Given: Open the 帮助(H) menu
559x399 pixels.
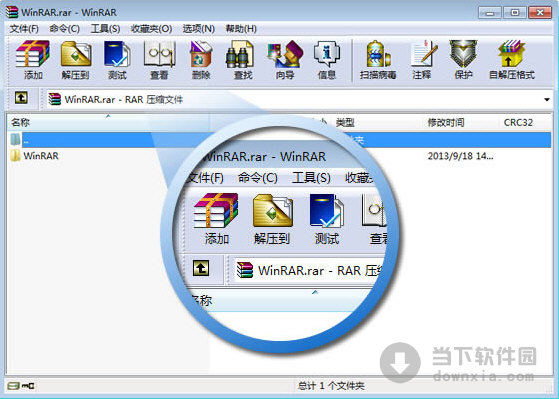Looking at the screenshot, I should [241, 29].
